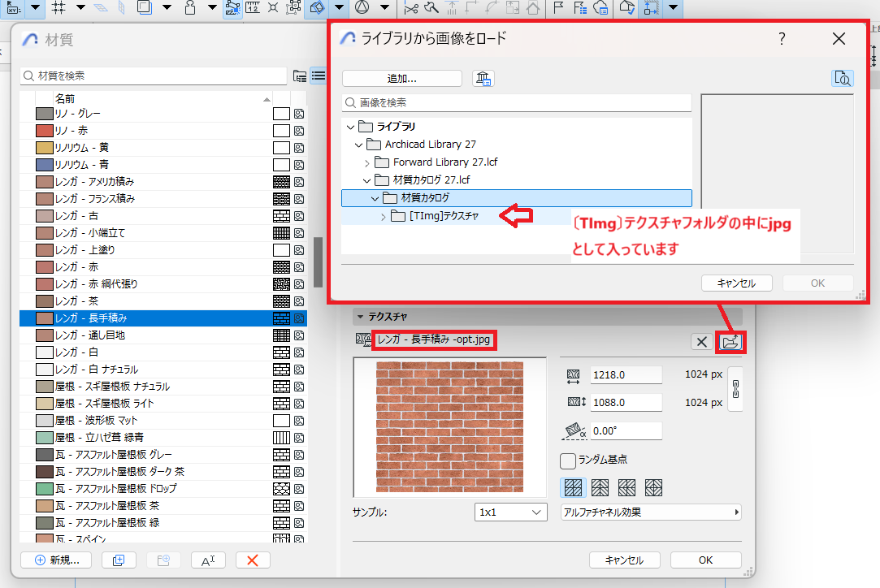Click the flag icon in the top toolbar

[558, 8]
